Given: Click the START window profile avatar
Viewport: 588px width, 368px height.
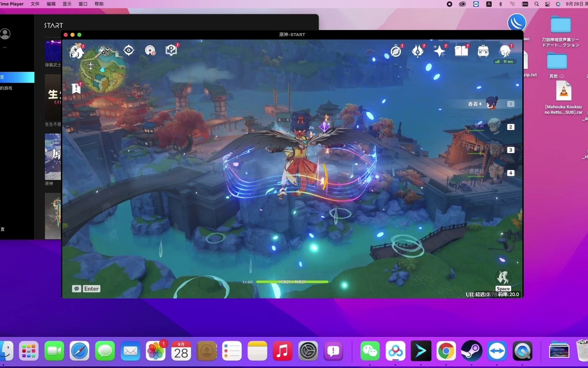Looking at the screenshot, I should pyautogui.click(x=5, y=34).
